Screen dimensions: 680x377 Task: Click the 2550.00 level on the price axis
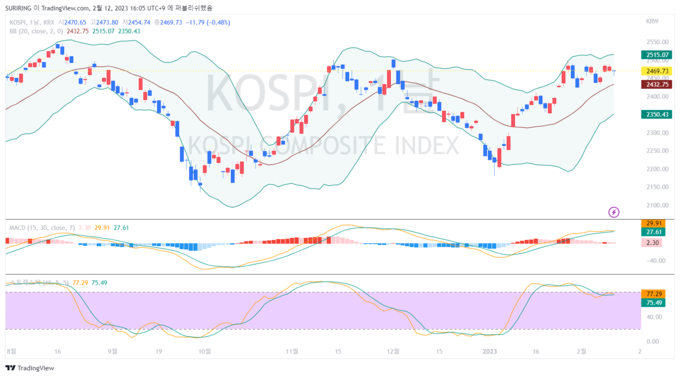pyautogui.click(x=657, y=42)
